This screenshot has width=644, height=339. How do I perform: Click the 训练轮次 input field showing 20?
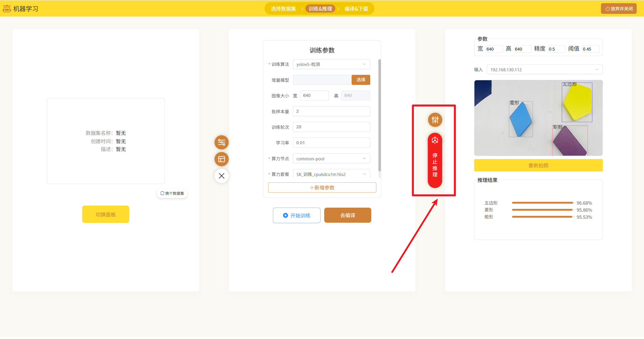click(331, 127)
